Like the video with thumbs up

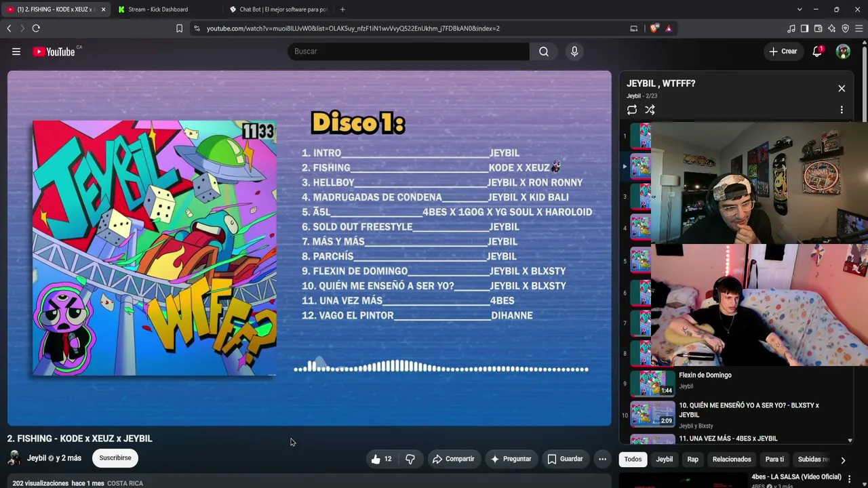click(x=381, y=459)
